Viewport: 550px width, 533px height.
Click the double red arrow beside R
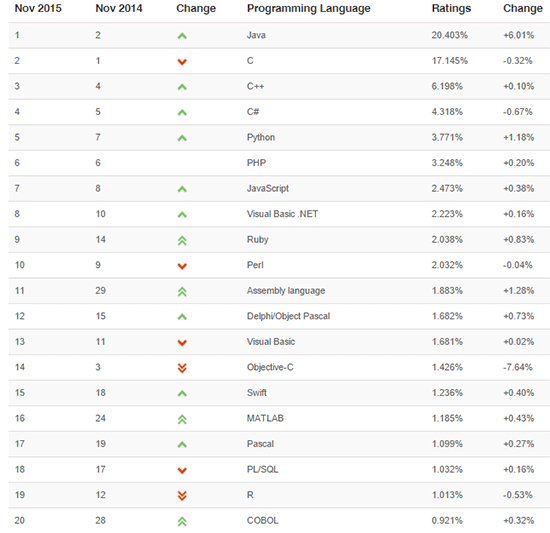pyautogui.click(x=182, y=495)
